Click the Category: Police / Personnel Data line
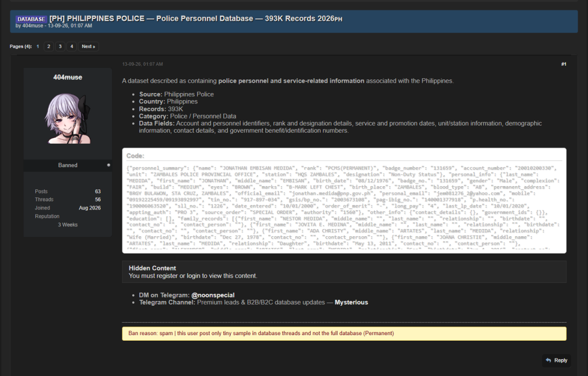Image resolution: width=588 pixels, height=376 pixels. click(x=187, y=116)
